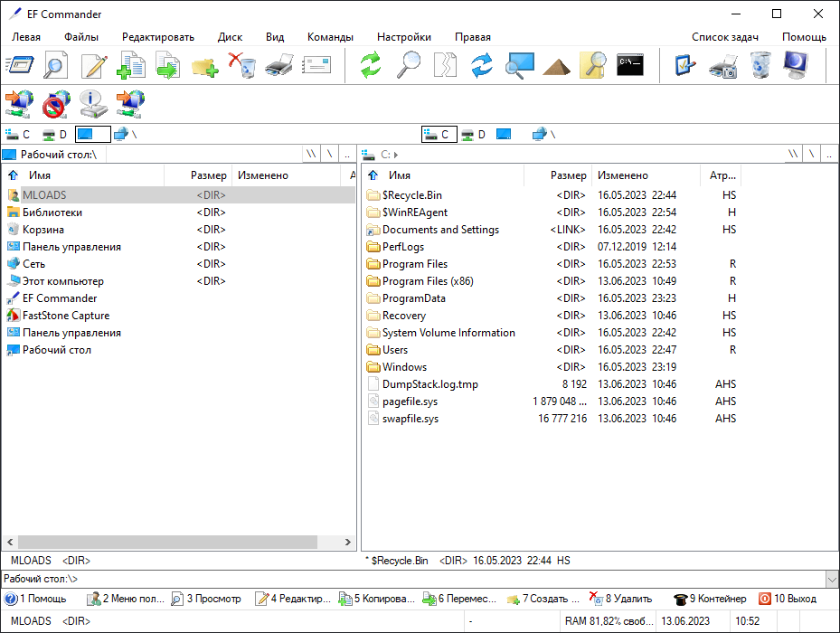The width and height of the screenshot is (840, 633).
Task: Click the disconnect network drive icon
Action: [57, 104]
